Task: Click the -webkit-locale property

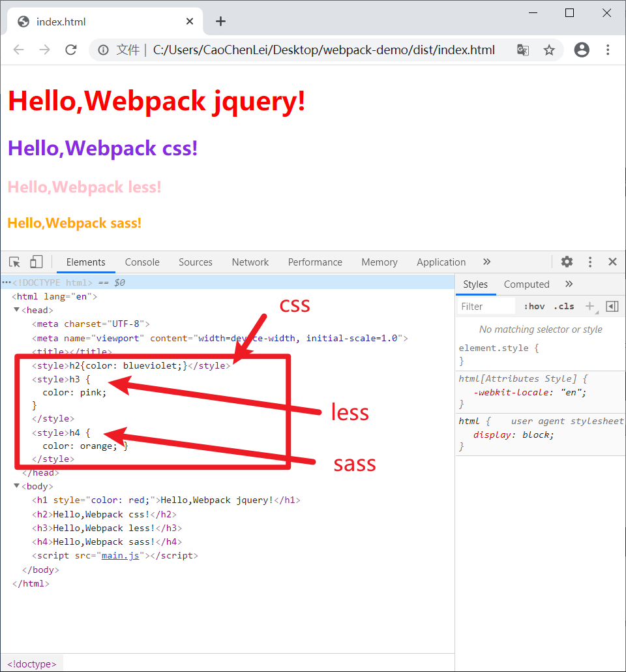Action: tap(513, 393)
